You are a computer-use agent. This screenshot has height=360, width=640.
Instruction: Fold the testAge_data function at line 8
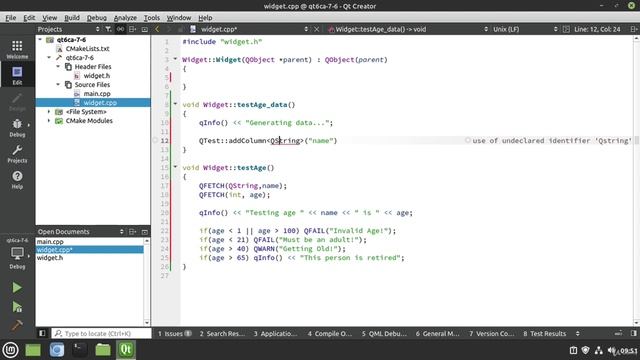(x=176, y=104)
